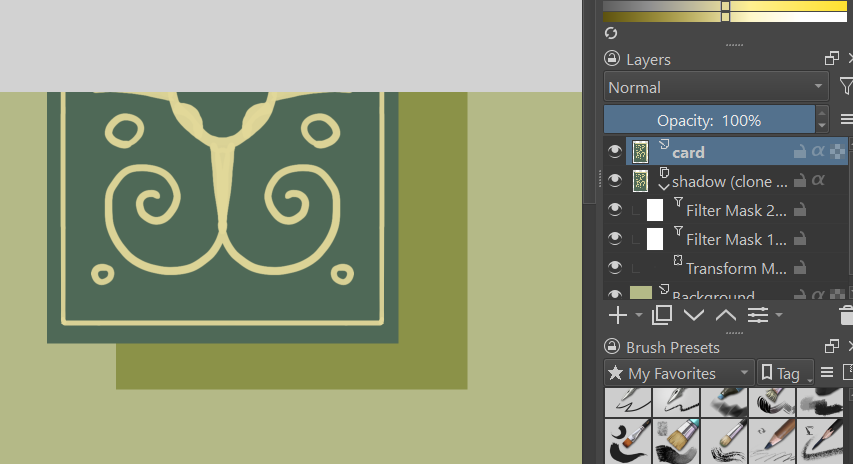Toggle visibility of the Background layer

(x=615, y=294)
